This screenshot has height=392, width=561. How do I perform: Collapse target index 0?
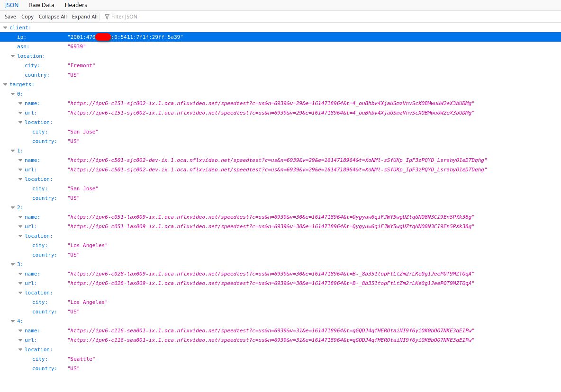(x=12, y=94)
